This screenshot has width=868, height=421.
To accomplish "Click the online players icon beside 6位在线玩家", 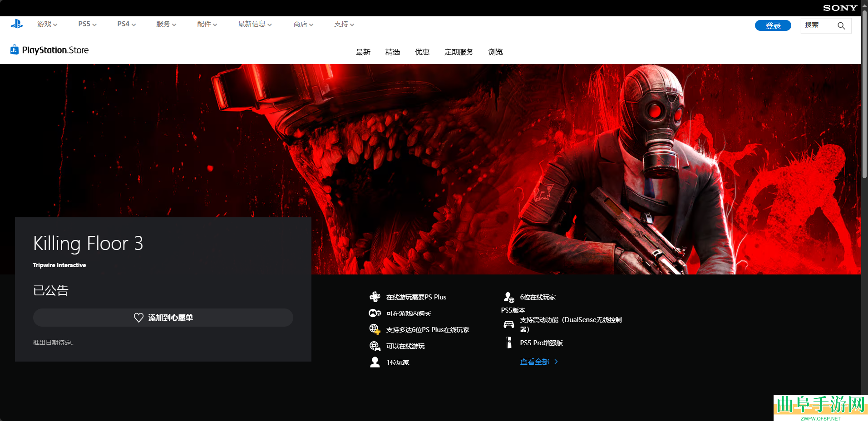I will pyautogui.click(x=509, y=297).
